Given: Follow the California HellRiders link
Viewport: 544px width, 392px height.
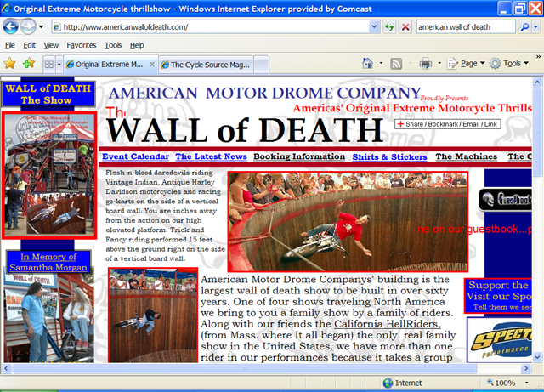Looking at the screenshot, I should [387, 324].
